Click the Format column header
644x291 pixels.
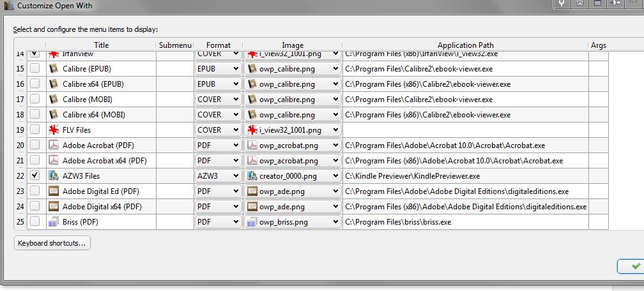click(x=218, y=45)
